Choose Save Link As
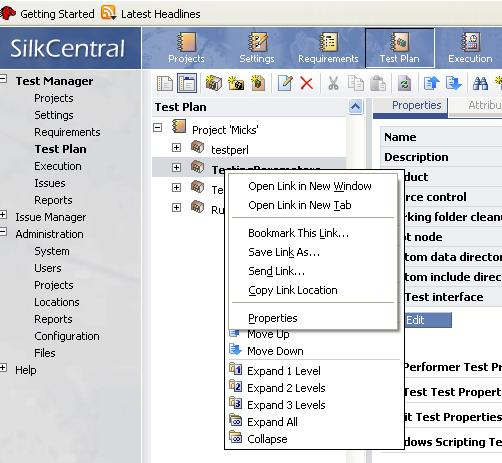Viewport: 502px width, 463px height. (313, 252)
